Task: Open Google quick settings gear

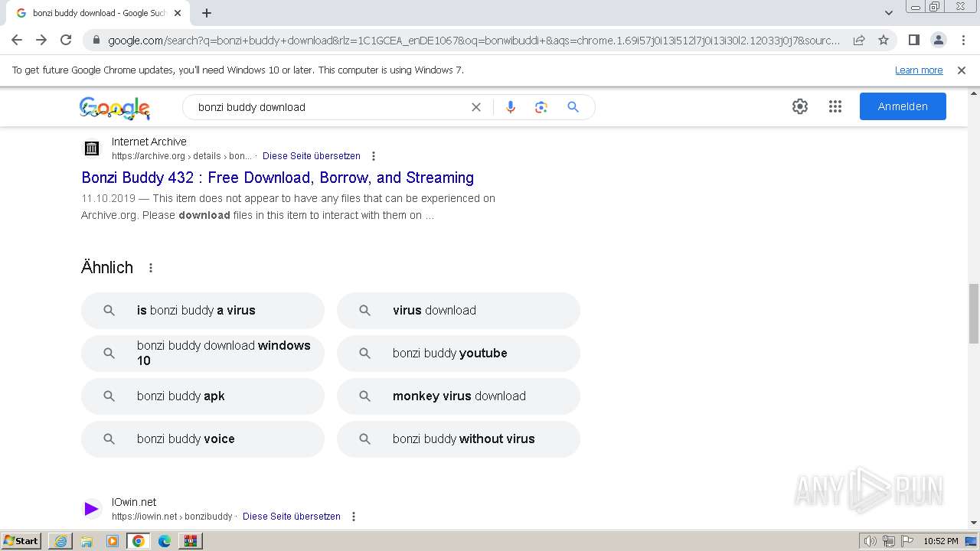Action: pos(800,106)
